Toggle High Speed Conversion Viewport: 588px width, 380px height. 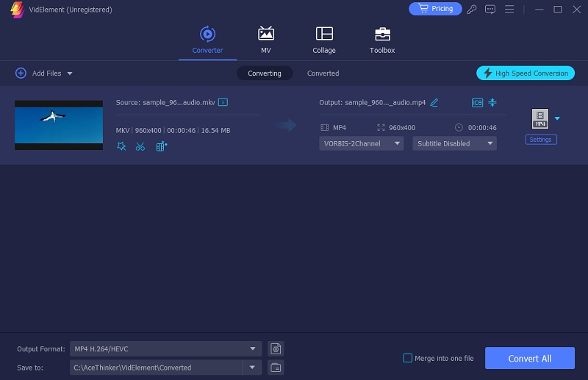[x=526, y=74]
